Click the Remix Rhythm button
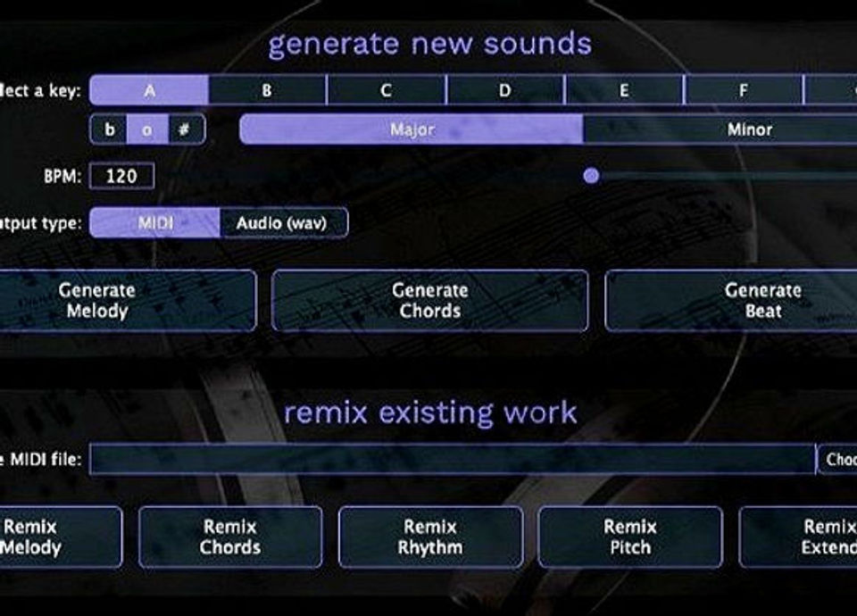The image size is (857, 616). 430,537
